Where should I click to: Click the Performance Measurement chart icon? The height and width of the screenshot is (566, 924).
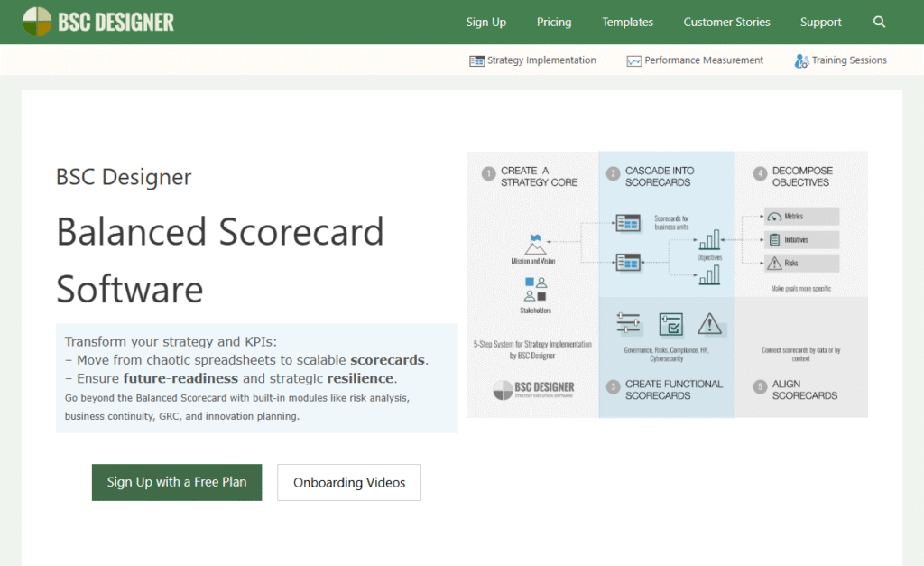point(634,60)
